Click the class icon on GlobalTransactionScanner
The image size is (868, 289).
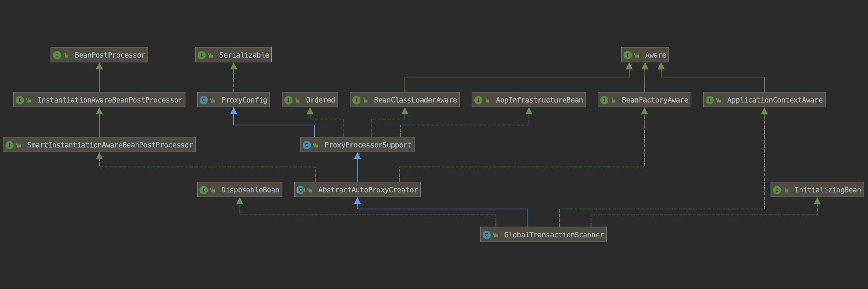pyautogui.click(x=486, y=235)
